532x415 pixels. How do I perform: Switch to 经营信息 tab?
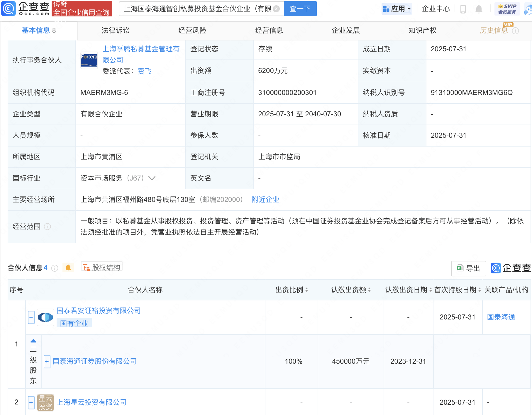tap(269, 30)
